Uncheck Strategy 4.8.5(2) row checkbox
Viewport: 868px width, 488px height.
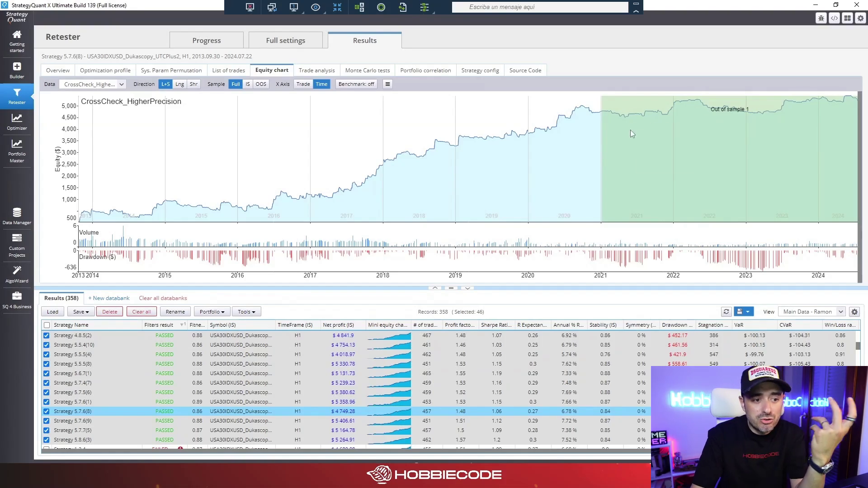[46, 335]
